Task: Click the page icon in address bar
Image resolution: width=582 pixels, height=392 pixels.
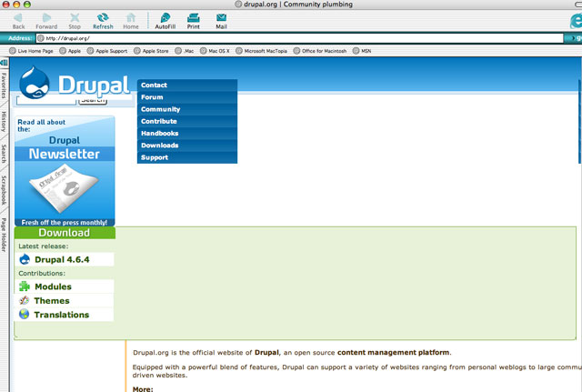Action: tap(41, 38)
